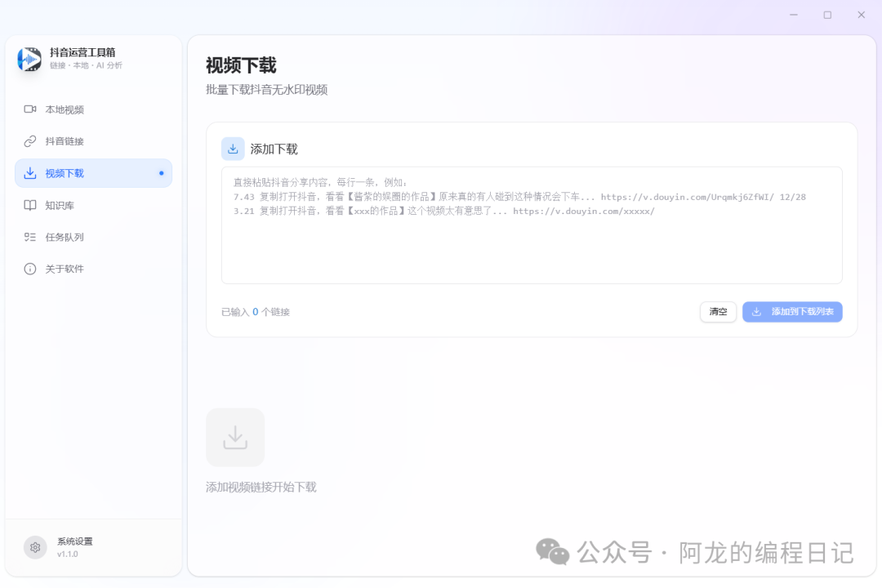This screenshot has height=588, width=882.
Task: Click the v1.1.0 version label
Action: click(69, 553)
